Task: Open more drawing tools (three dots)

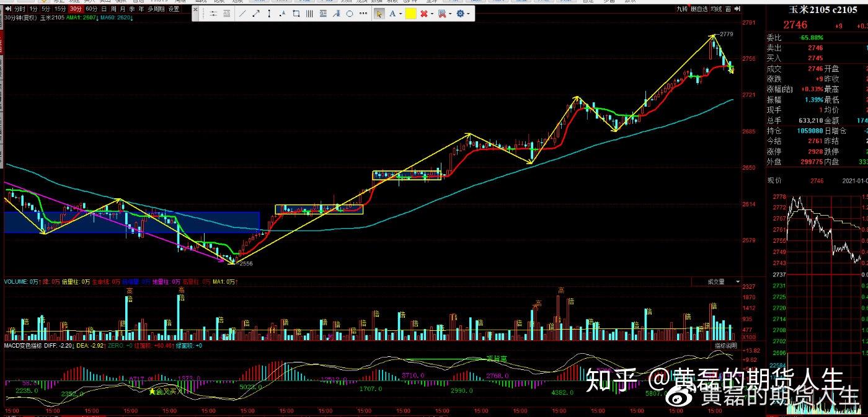Action: (363, 14)
